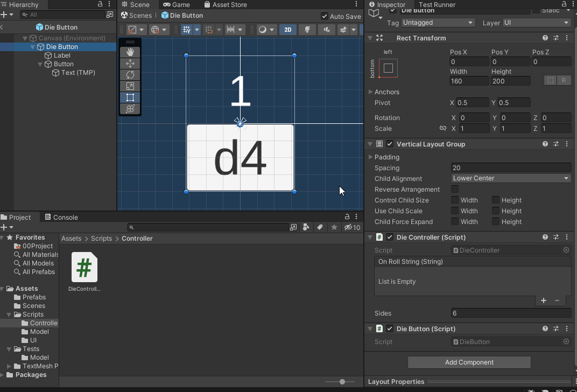Click Scripts in the Project breadcrumb
Viewport: 577px width, 392px height.
[x=101, y=239]
